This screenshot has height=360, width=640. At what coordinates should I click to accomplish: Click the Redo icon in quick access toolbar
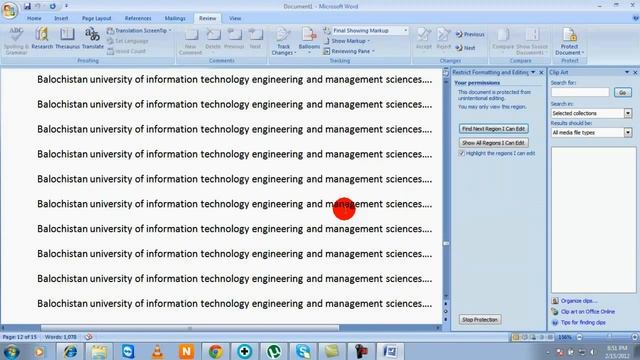pos(52,6)
